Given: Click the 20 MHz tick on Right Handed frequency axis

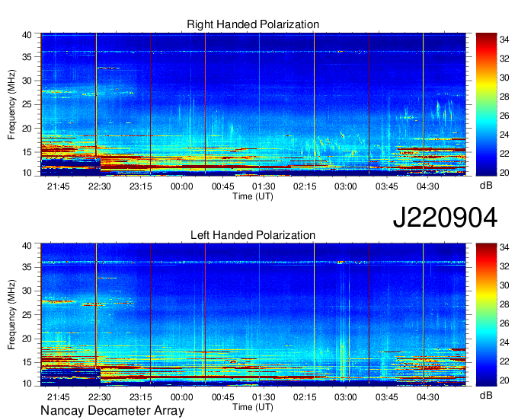Looking at the screenshot, I should click(27, 129).
